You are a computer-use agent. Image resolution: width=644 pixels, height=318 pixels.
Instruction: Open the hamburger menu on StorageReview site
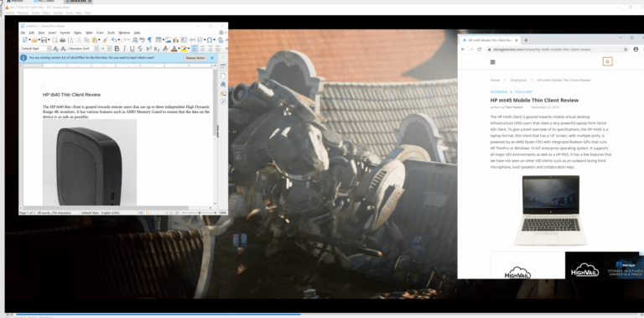(x=493, y=62)
